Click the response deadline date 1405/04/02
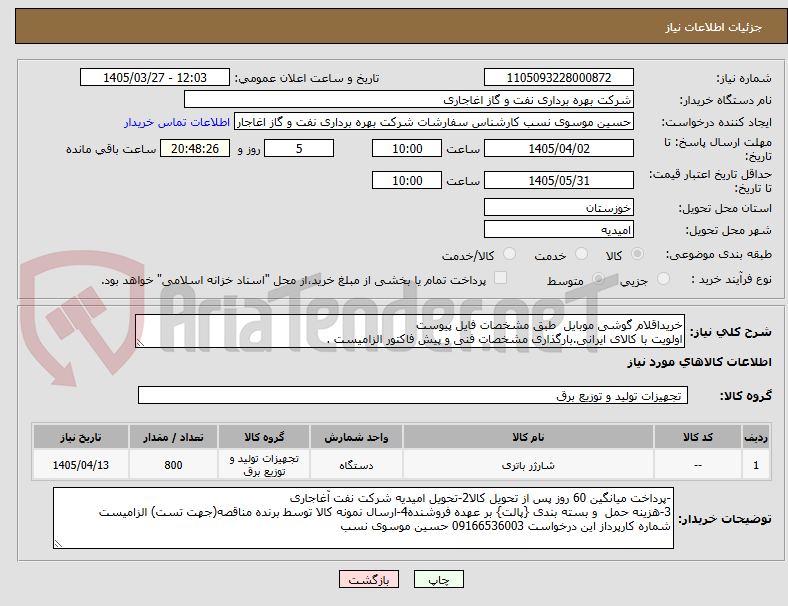Viewport: 788px width, 606px height. click(559, 149)
